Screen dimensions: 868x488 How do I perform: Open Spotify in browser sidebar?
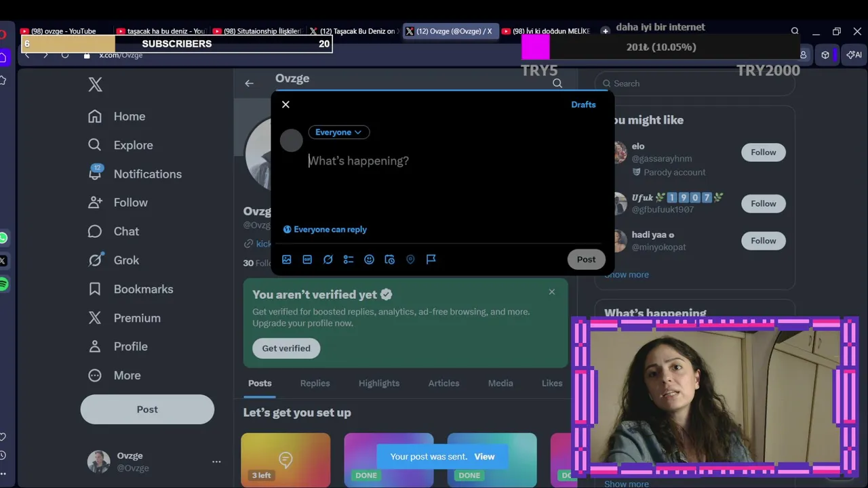click(3, 284)
